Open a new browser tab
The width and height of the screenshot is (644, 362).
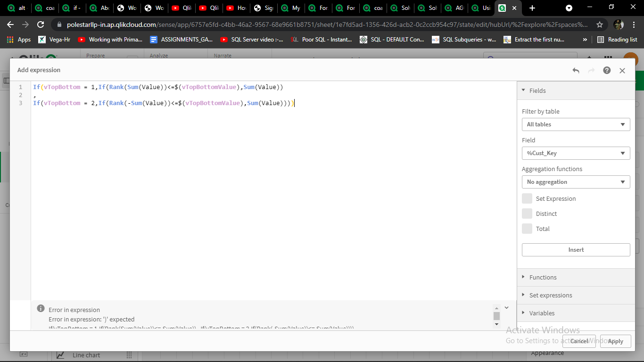(x=532, y=8)
